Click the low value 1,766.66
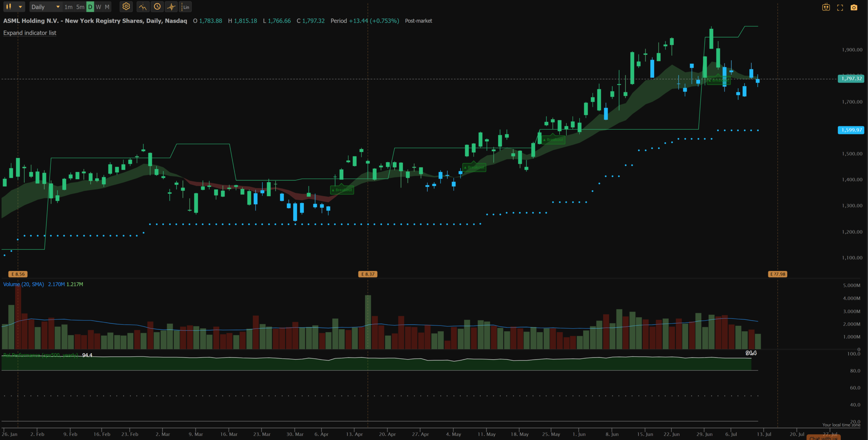Viewport: 868px width, 440px height. click(279, 21)
